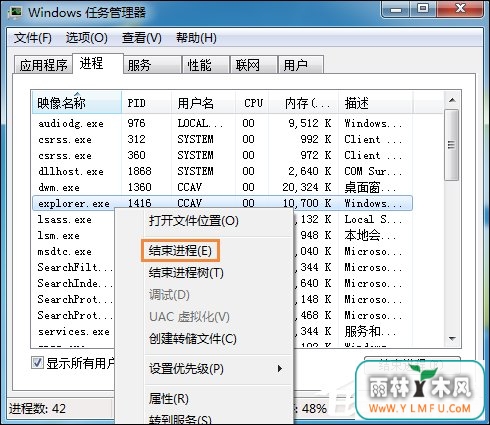Click the Task Manager title bar icon

coord(15,13)
